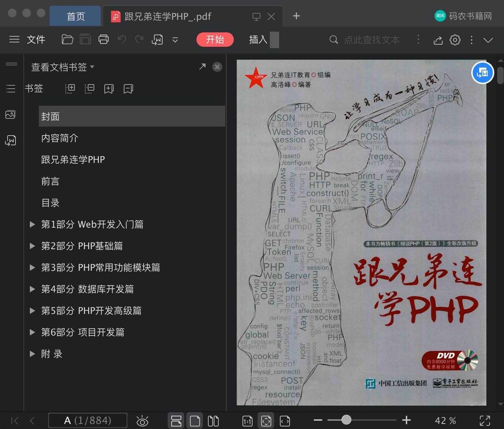Expand the 第4部分 数据库开发篇 bookmark
This screenshot has width=504, height=429.
[32, 289]
